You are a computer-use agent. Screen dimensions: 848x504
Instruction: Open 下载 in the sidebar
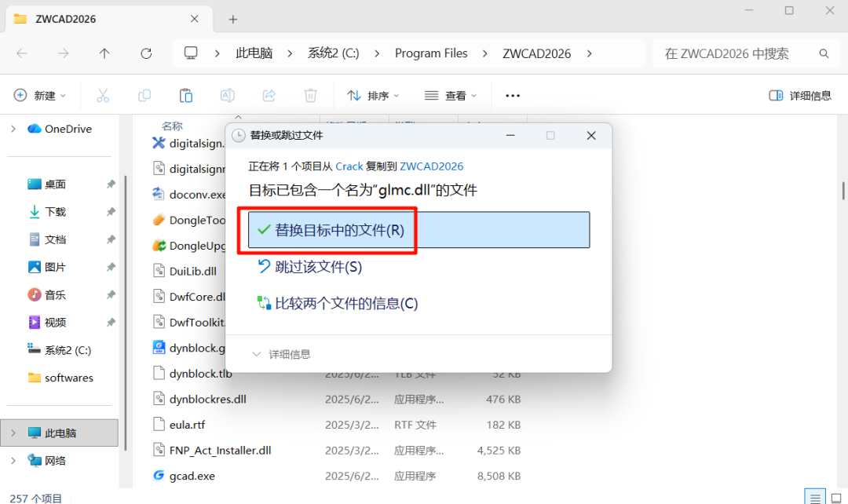pyautogui.click(x=55, y=212)
